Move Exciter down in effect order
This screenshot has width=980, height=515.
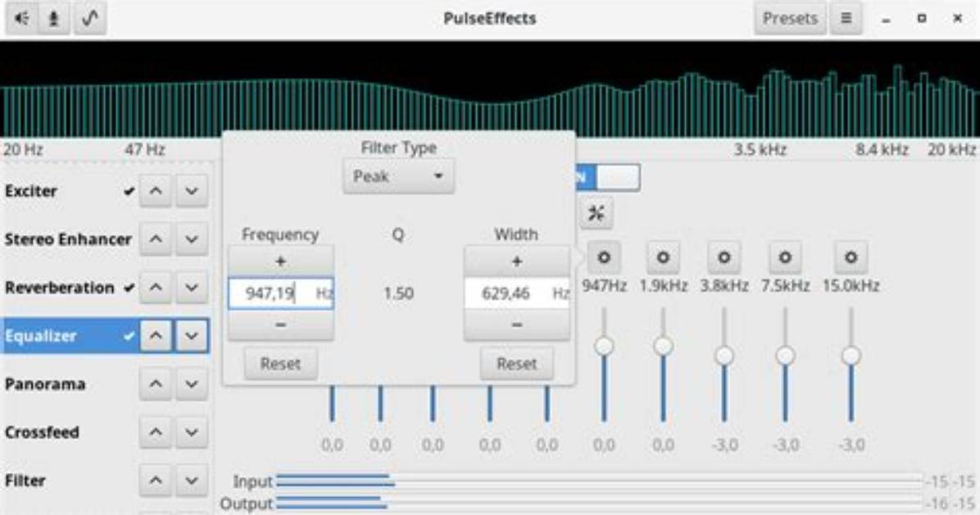191,191
